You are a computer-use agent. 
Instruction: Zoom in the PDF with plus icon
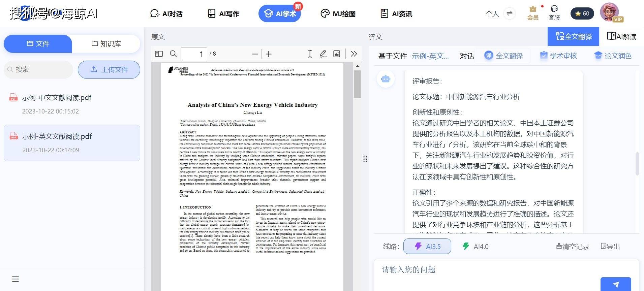269,54
